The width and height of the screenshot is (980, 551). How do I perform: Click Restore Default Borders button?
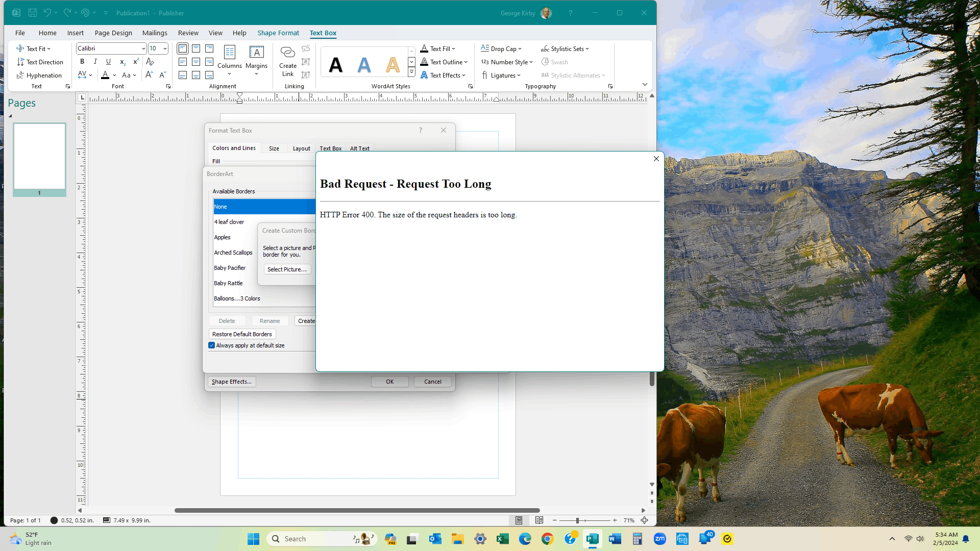coord(242,334)
